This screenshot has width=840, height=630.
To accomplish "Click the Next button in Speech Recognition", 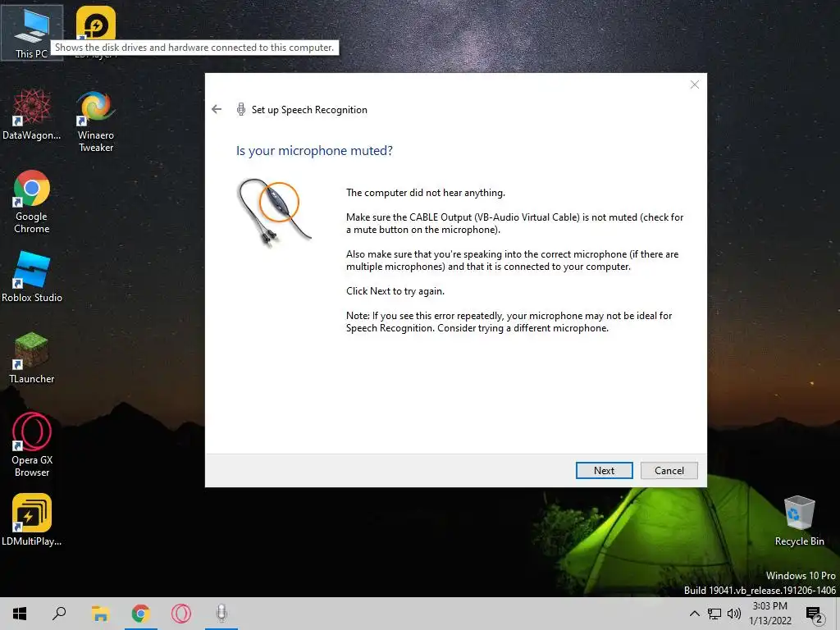I will point(604,470).
